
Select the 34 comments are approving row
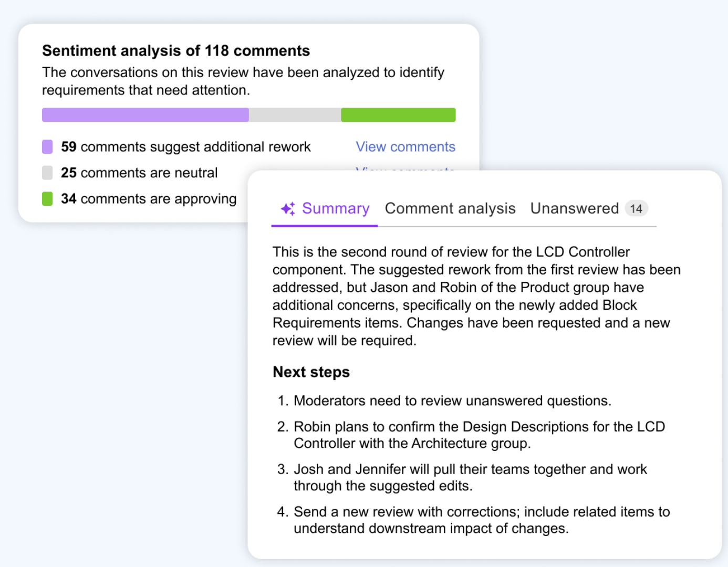tap(149, 199)
